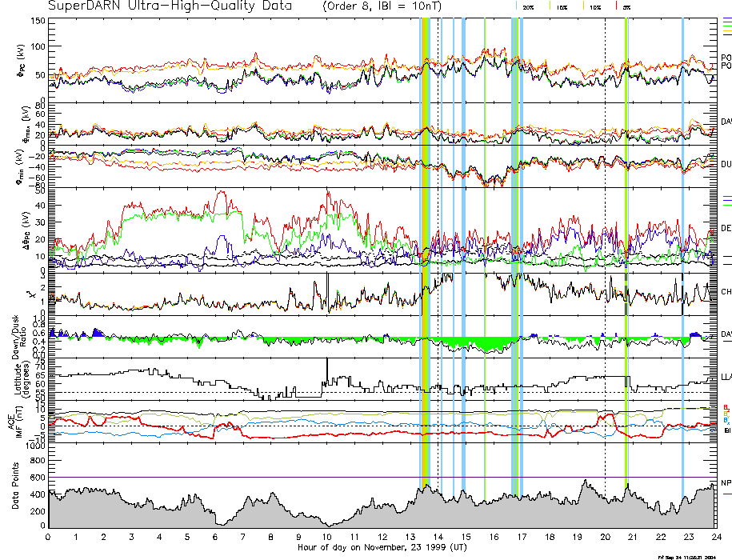Click the hour 18 tick label on the time axis
This screenshot has height=560, width=732.
pyautogui.click(x=550, y=537)
